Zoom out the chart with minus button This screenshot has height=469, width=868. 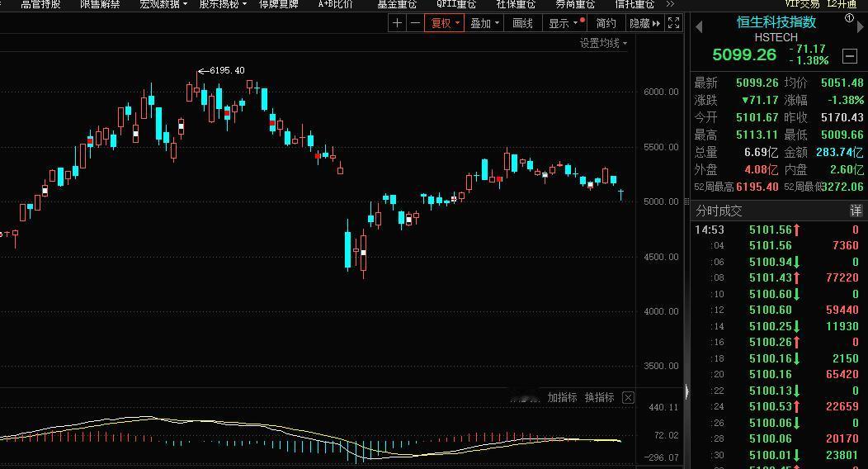coord(415,23)
